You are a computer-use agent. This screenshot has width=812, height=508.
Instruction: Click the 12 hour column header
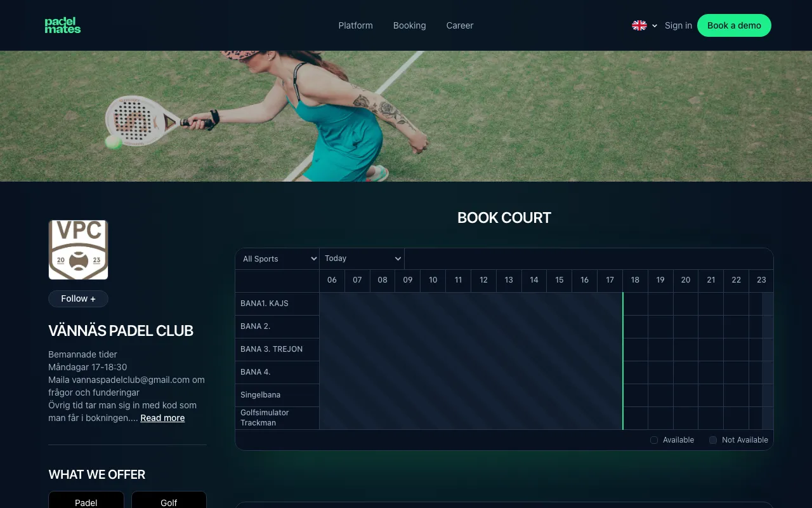(x=483, y=280)
